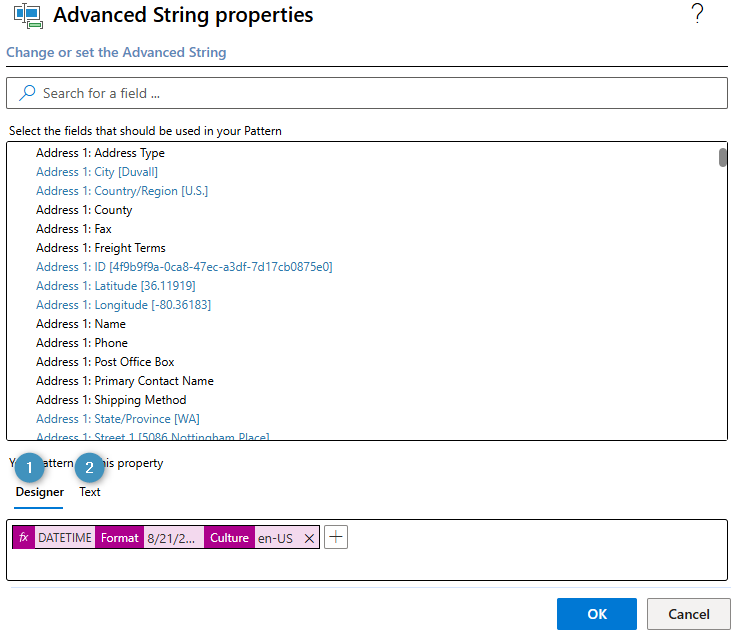734x634 pixels.
Task: Pick Address 1: Primary Contact Name
Action: pyautogui.click(x=125, y=381)
